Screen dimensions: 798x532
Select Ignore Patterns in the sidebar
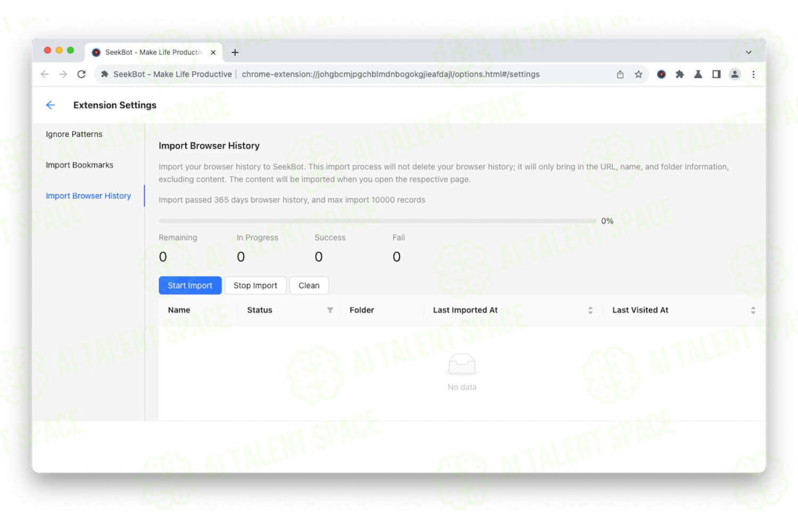tap(74, 134)
